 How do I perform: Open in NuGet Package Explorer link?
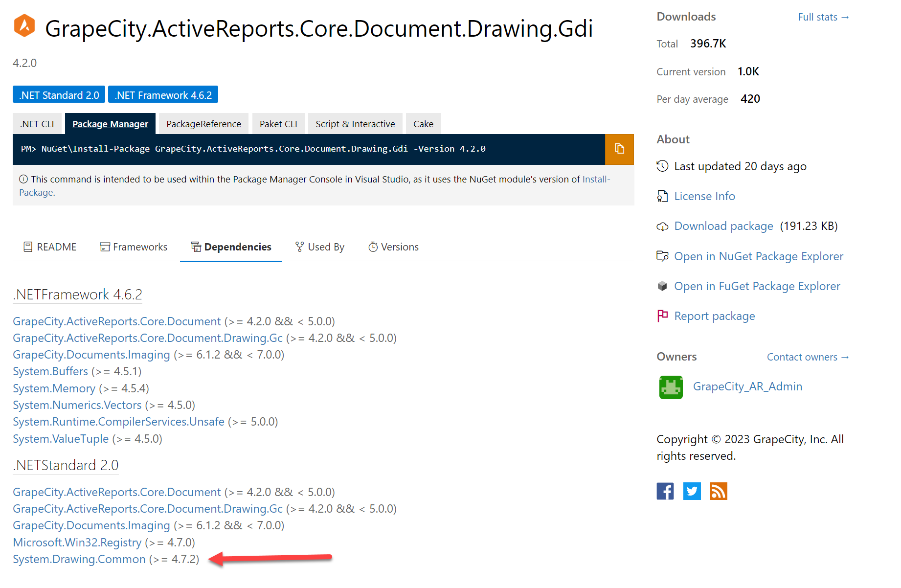[759, 256]
